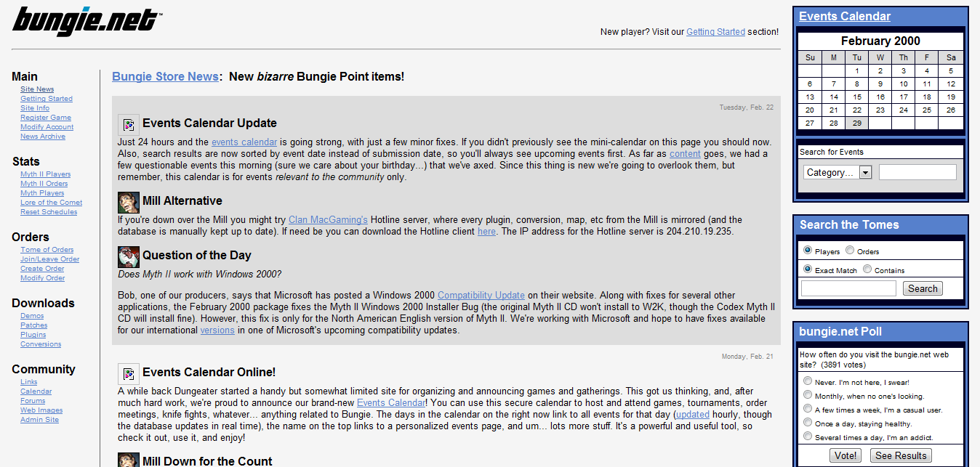Image resolution: width=980 pixels, height=467 pixels.
Task: Click the "here" Hotline client download link
Action: coord(486,232)
